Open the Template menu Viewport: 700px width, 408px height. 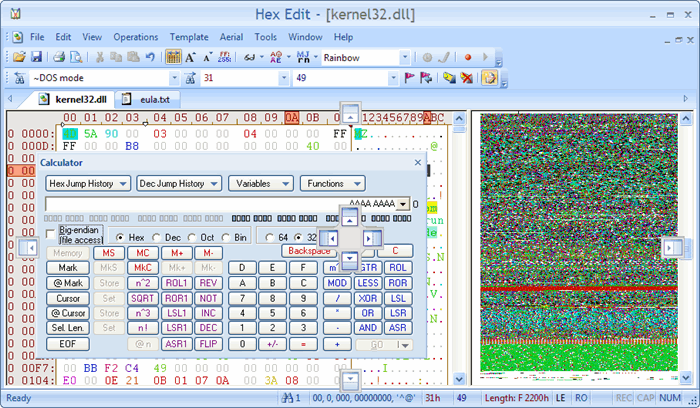point(189,37)
